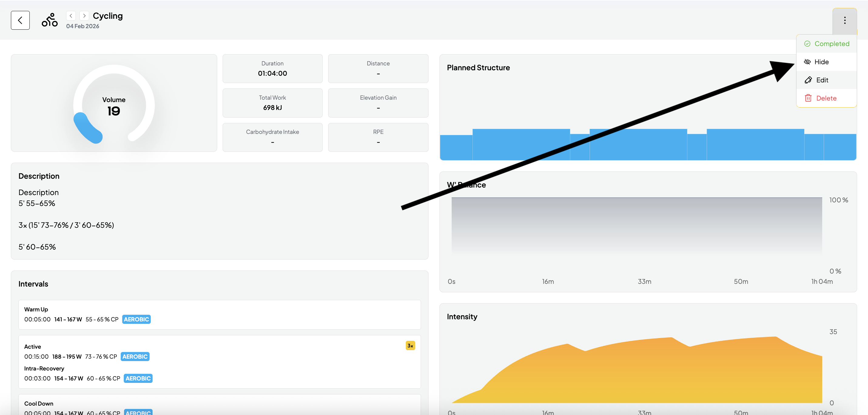
Task: Click the RPE stat card
Action: pos(378,137)
